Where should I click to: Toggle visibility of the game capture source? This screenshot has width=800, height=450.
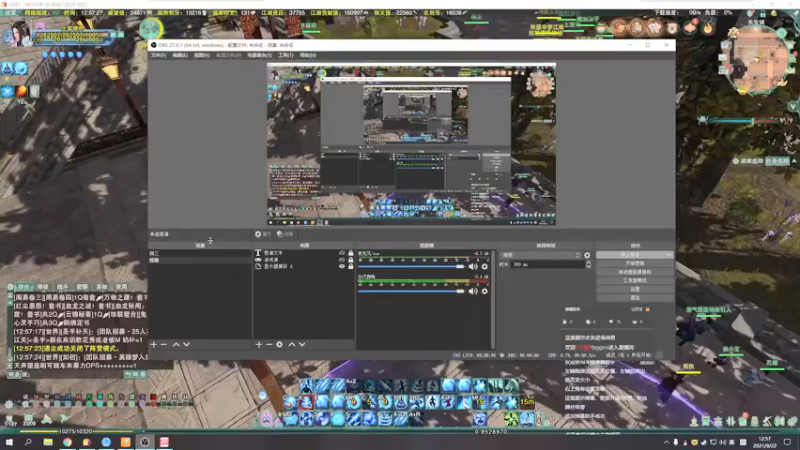(x=342, y=260)
